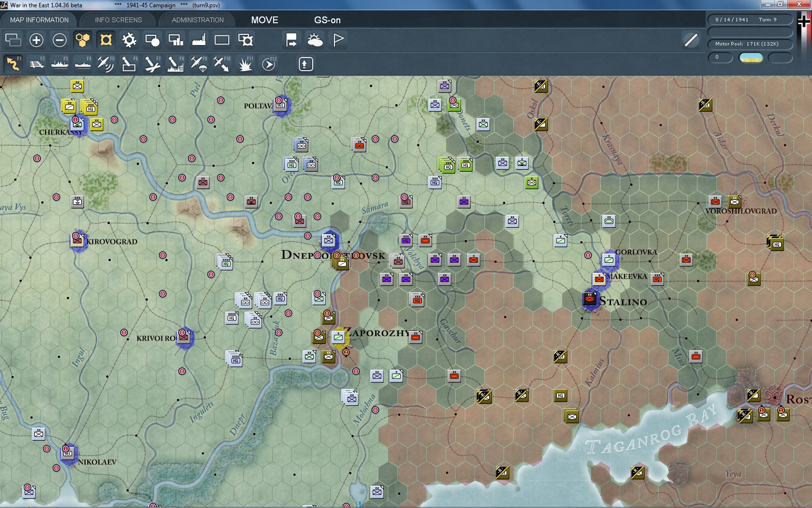812x508 pixels.
Task: Select the F1 move mode icon
Action: [13, 63]
